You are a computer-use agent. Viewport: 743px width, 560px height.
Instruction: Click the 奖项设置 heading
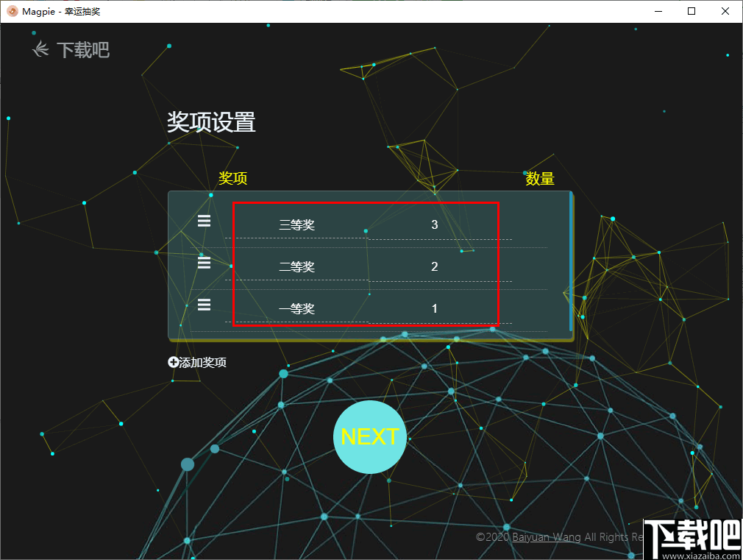click(x=211, y=122)
